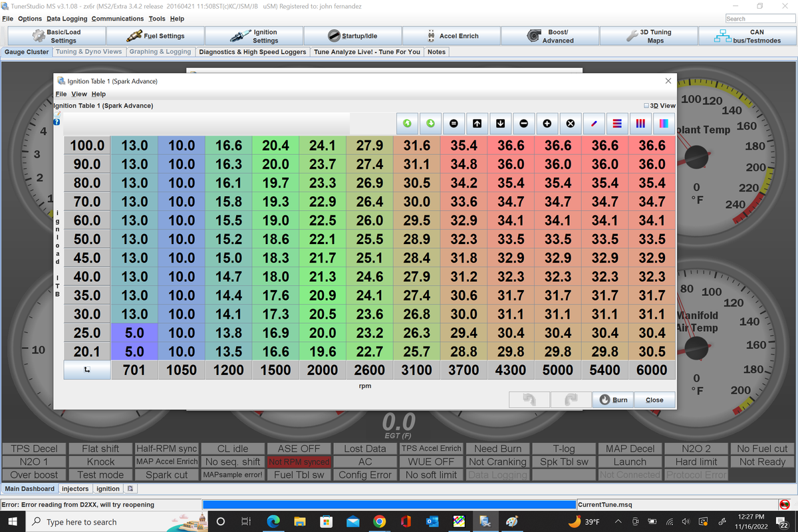Click the redo arrow button in table dialog

click(x=571, y=400)
